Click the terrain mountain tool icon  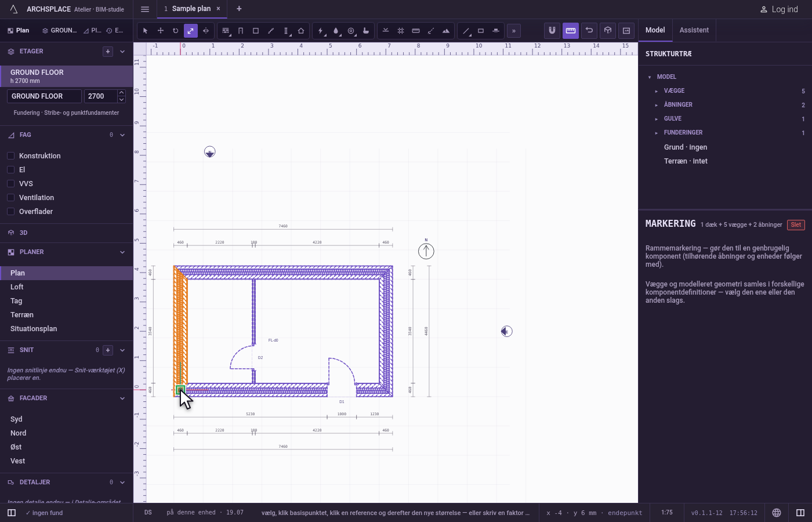pyautogui.click(x=446, y=31)
